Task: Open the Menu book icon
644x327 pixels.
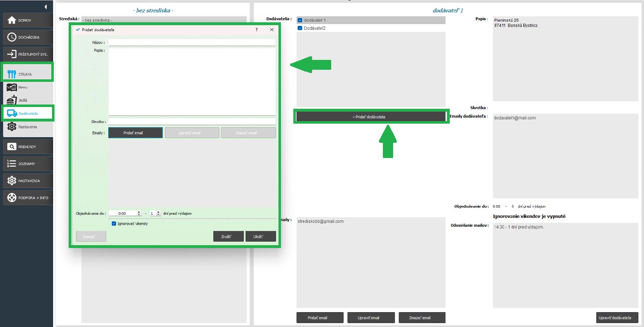Action: (x=12, y=87)
